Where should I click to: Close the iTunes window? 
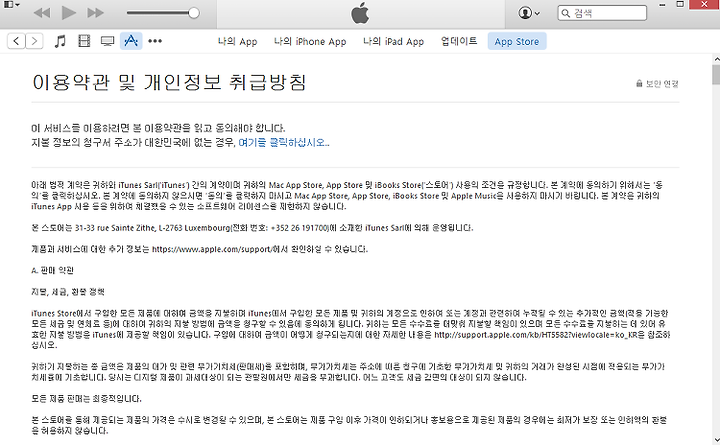705,5
